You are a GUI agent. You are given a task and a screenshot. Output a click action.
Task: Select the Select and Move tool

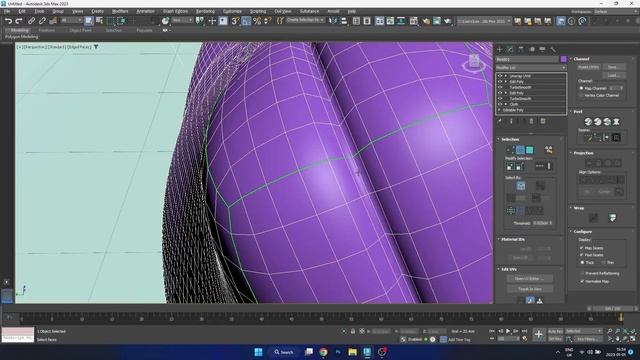tap(212, 21)
